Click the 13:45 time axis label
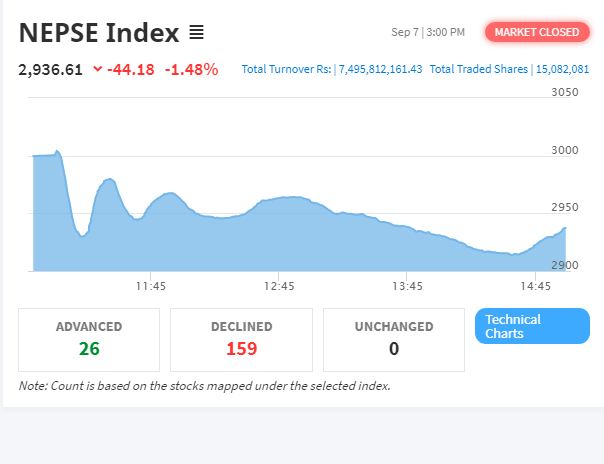This screenshot has height=464, width=604. (407, 286)
